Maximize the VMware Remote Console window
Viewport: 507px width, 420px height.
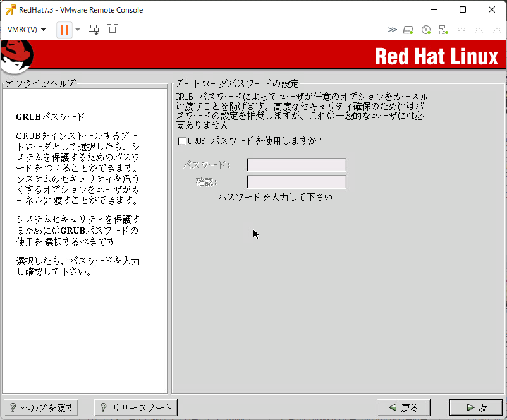463,9
